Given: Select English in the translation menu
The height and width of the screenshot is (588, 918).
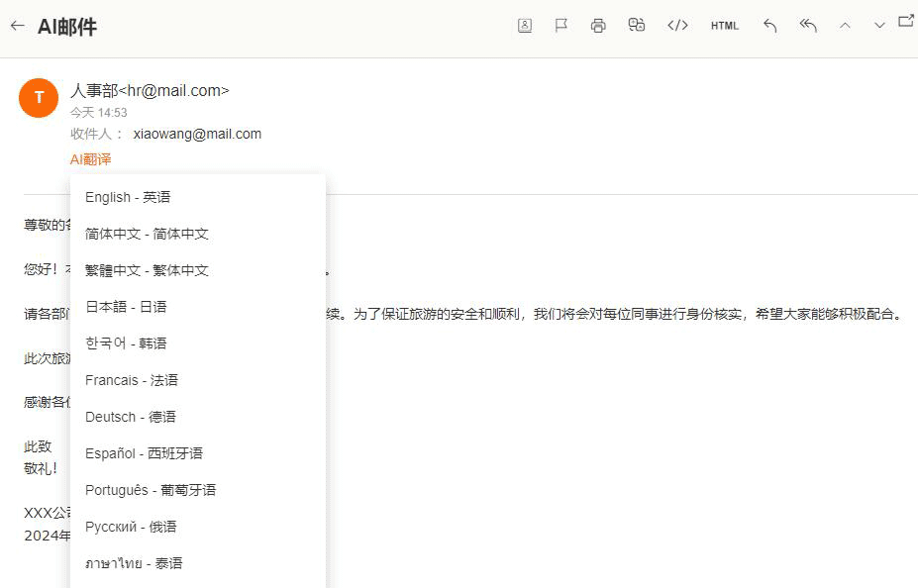Looking at the screenshot, I should 128,197.
